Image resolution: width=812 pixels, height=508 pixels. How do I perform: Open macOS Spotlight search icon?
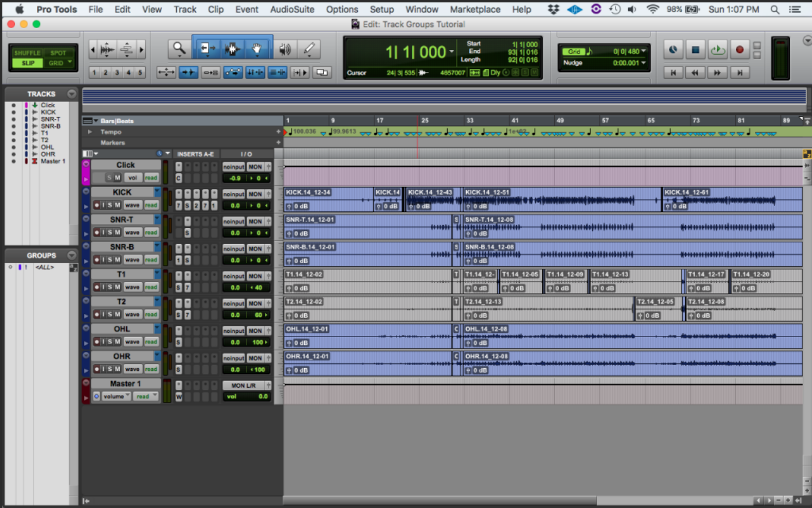pos(774,10)
